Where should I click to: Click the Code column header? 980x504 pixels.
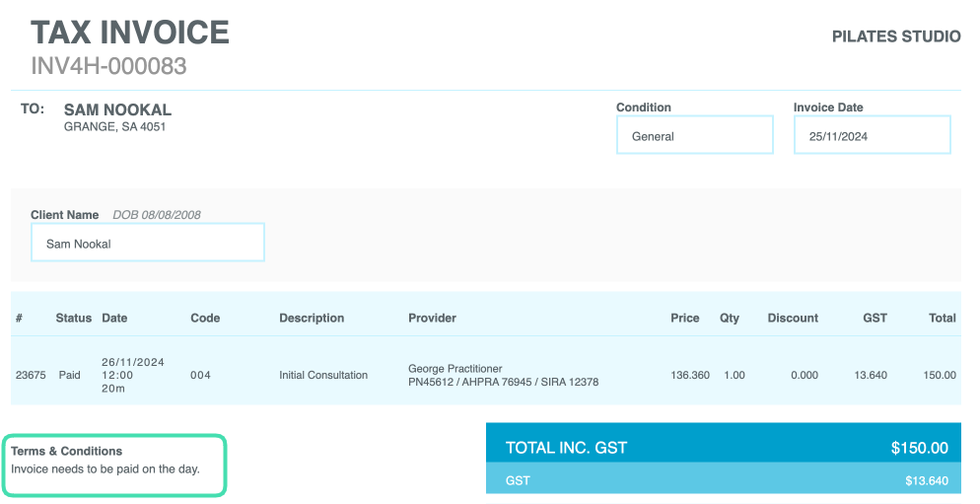point(205,318)
